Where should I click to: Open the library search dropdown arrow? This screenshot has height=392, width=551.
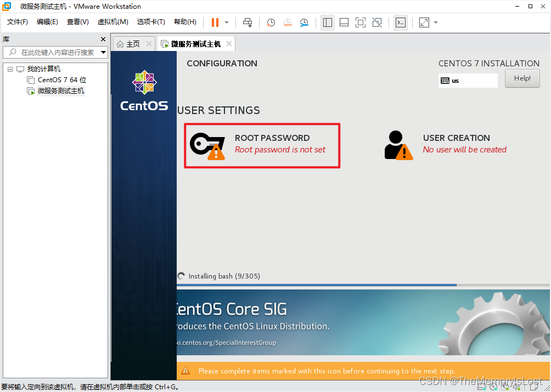103,52
